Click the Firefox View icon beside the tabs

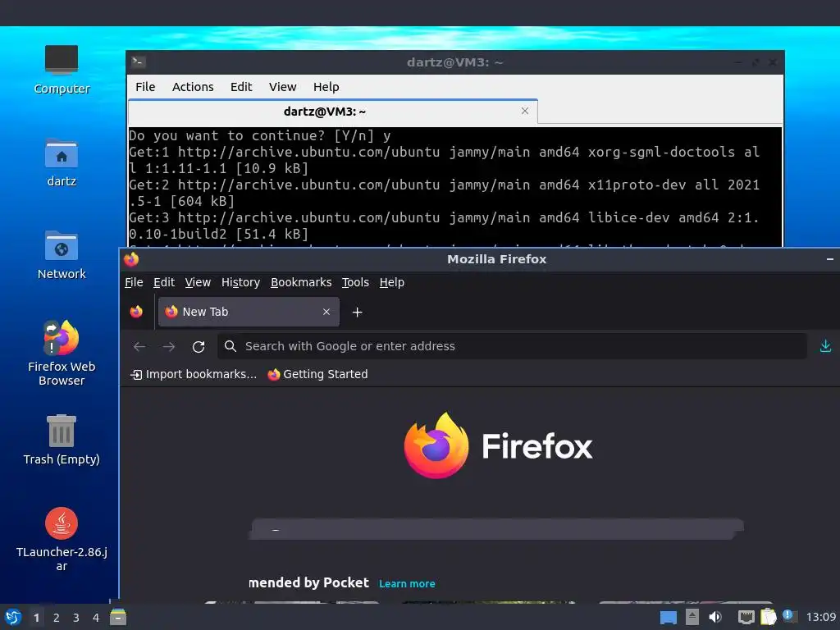coord(137,312)
